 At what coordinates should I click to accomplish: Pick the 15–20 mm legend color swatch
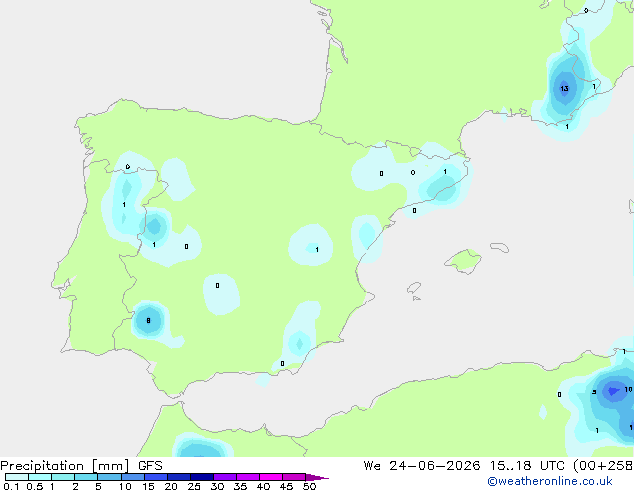pyautogui.click(x=156, y=477)
